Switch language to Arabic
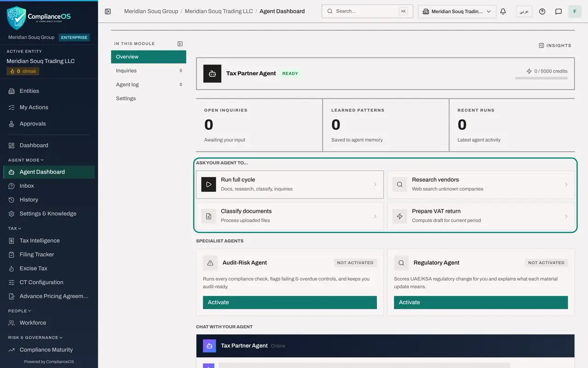The height and width of the screenshot is (368, 588). coord(524,11)
